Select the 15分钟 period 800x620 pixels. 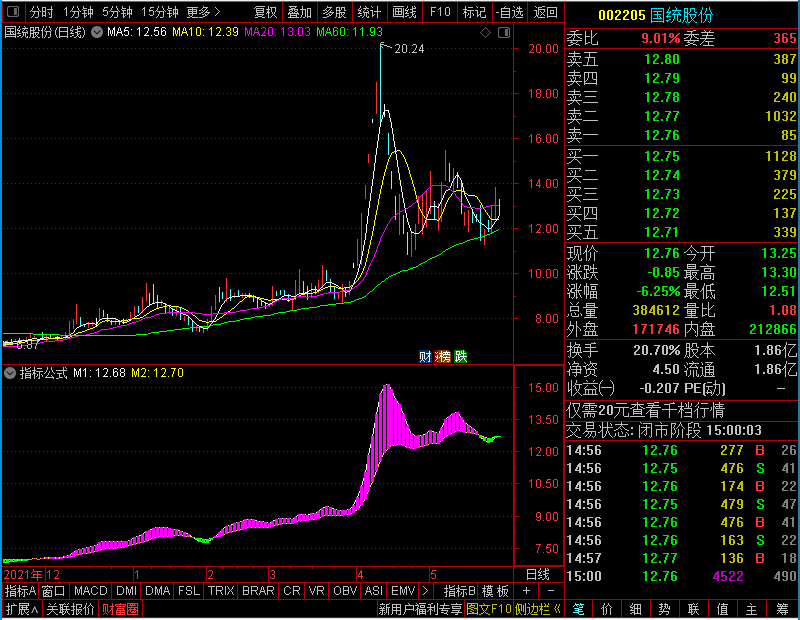point(159,12)
